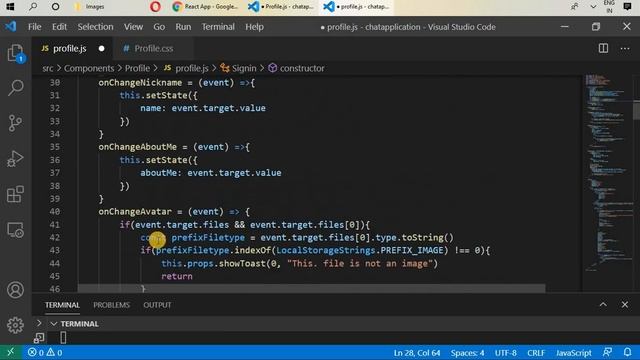Screen dimensions: 640x360
Task: Open errors and warnings count in status bar
Action: click(45, 352)
